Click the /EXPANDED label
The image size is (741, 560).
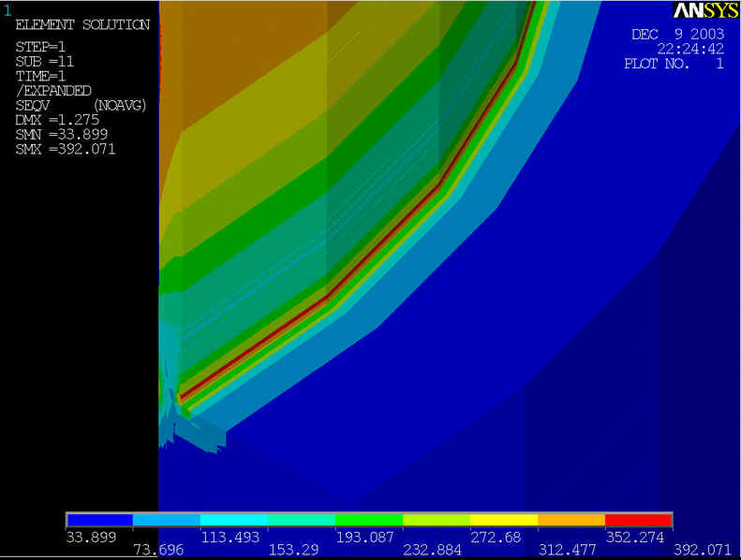[x=52, y=91]
